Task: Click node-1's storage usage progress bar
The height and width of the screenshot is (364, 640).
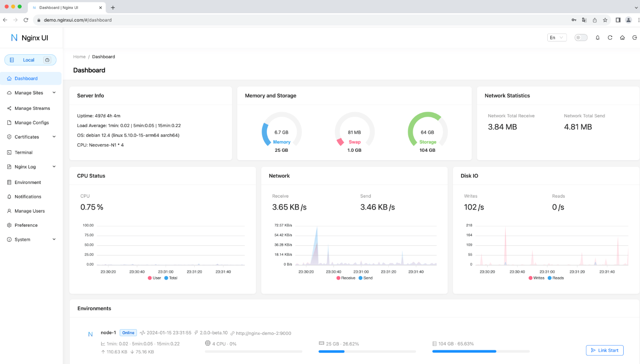Action: (480, 352)
